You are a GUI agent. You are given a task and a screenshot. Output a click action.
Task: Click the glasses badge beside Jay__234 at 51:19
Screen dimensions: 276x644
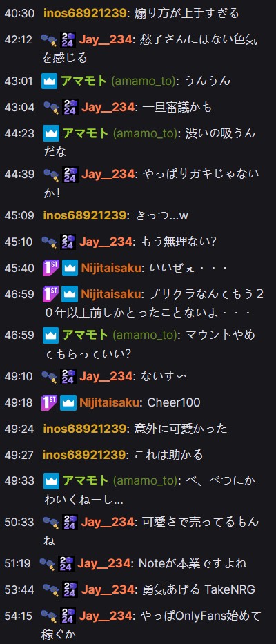coord(47,563)
